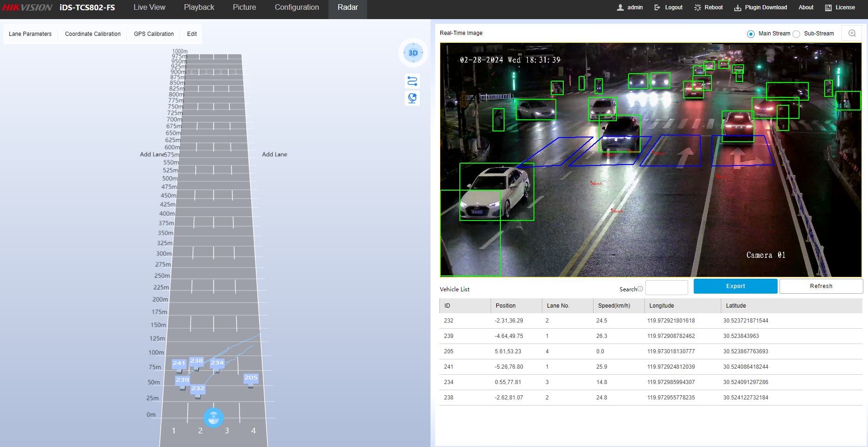Screen dimensions: 868x447
Task: Click the magnifier zoom icon above video
Action: [852, 33]
